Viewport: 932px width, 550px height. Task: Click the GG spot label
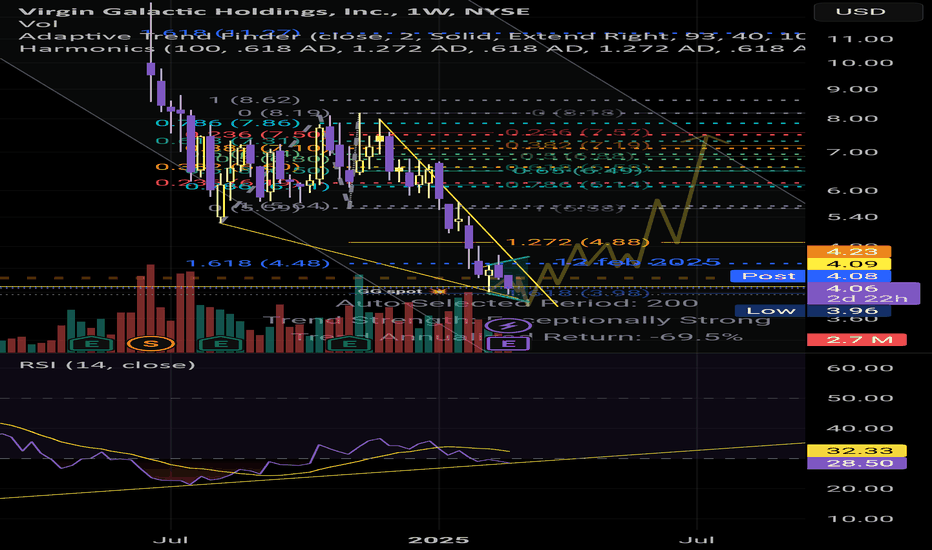402,291
